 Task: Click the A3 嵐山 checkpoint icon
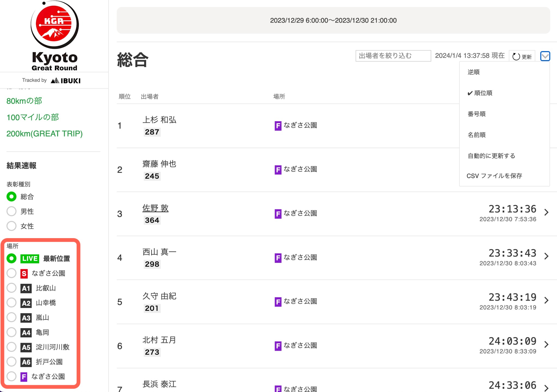26,318
